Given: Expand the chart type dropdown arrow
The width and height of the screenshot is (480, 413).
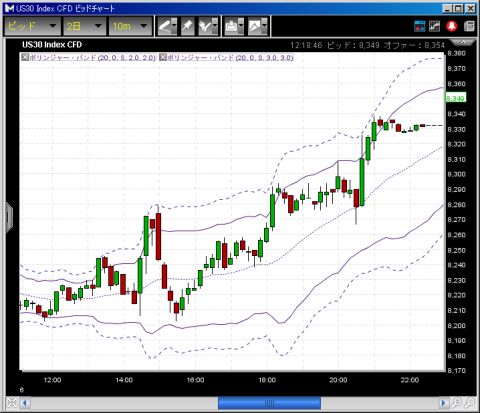Looking at the screenshot, I should (265, 26).
